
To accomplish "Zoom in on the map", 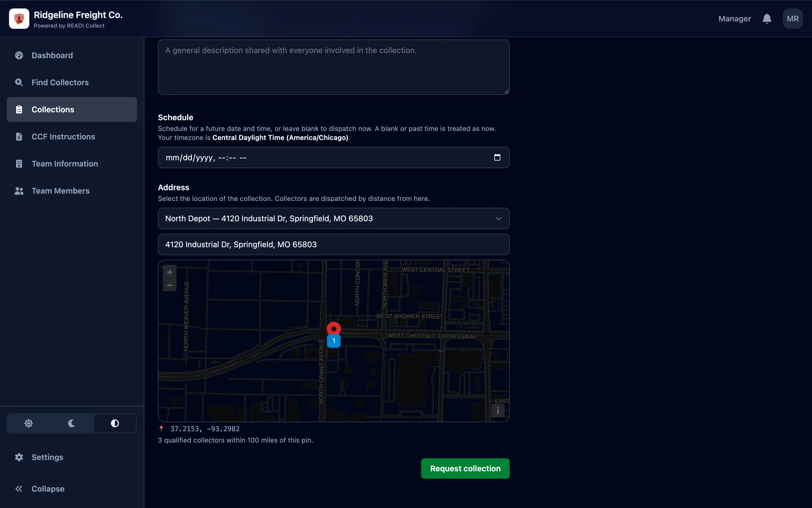I will (170, 272).
